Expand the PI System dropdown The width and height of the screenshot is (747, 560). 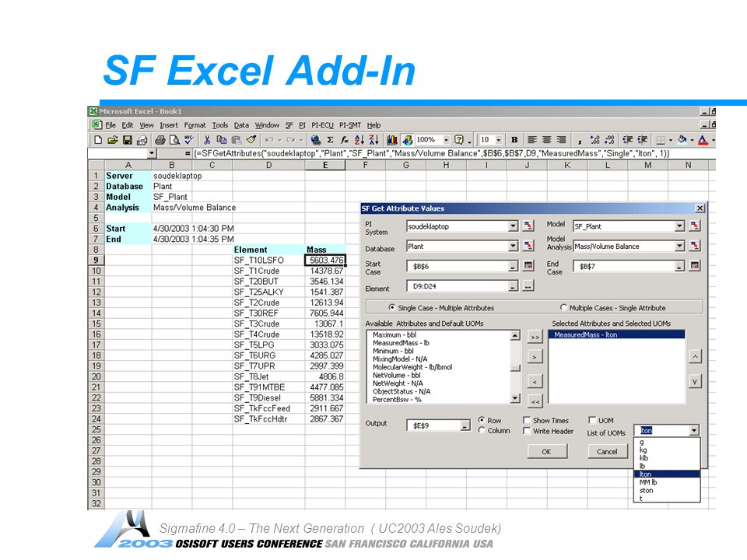point(513,226)
